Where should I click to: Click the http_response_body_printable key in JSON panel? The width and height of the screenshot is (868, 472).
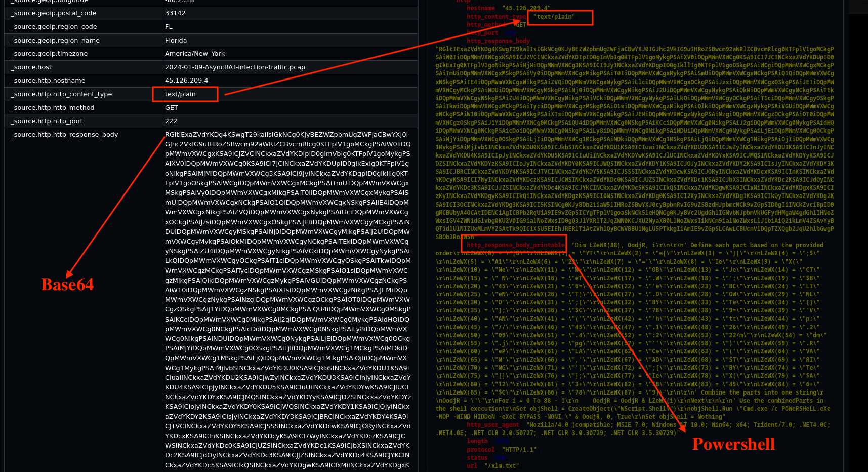516,245
